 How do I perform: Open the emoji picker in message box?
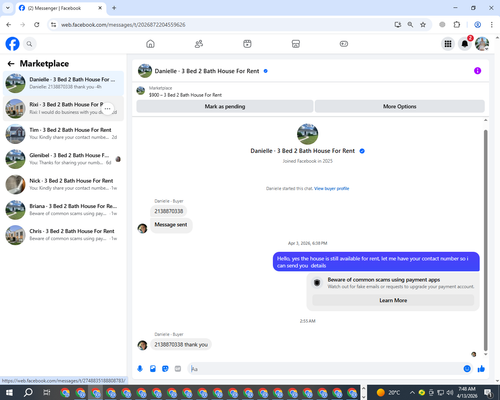pyautogui.click(x=467, y=369)
